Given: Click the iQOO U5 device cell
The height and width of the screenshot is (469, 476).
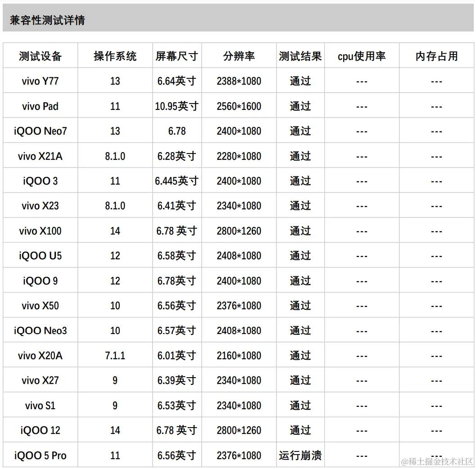Looking at the screenshot, I should coord(41,256).
